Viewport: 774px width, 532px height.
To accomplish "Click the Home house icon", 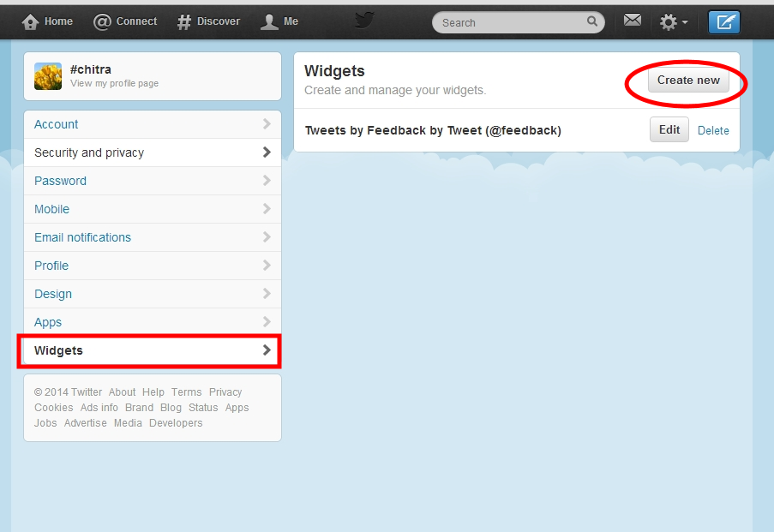I will coord(31,21).
